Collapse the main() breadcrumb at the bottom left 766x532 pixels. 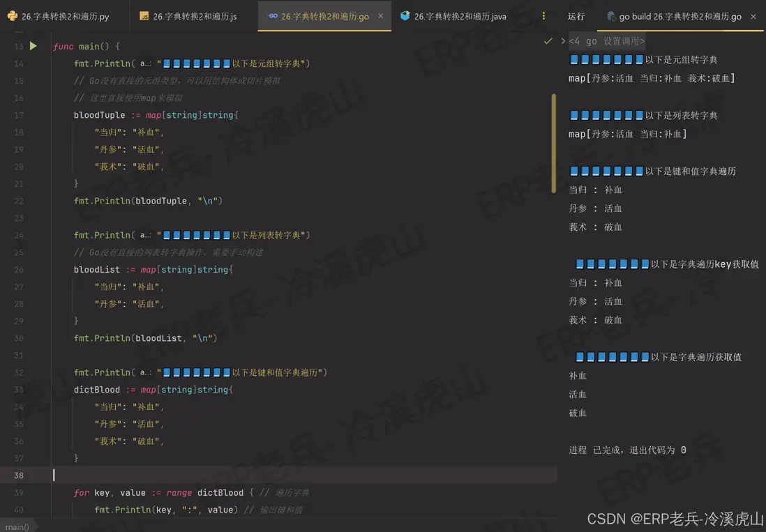click(18, 526)
